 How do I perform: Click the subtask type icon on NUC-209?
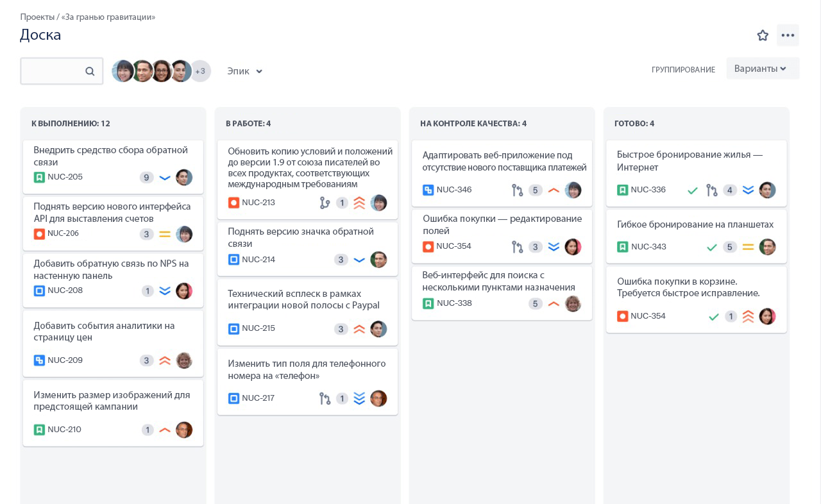(x=39, y=360)
